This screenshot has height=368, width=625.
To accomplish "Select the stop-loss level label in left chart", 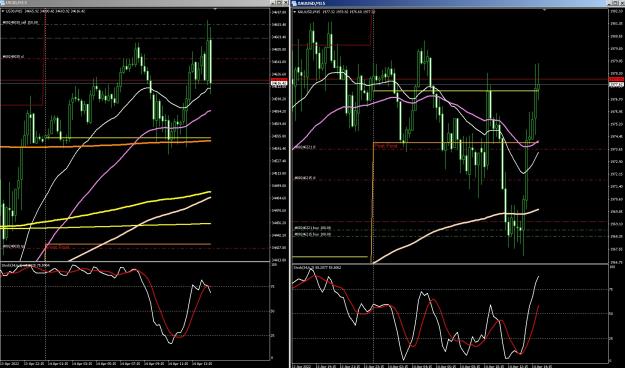I will pyautogui.click(x=14, y=57).
